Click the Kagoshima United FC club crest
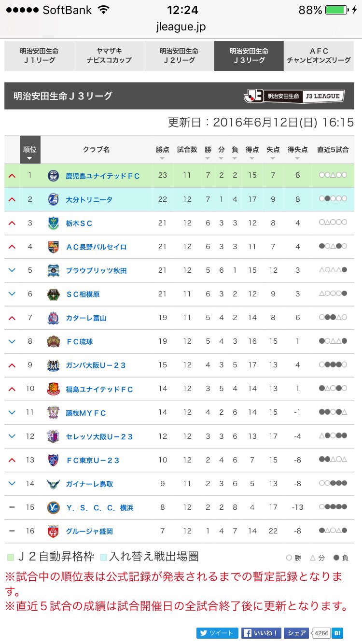The width and height of the screenshot is (362, 644). click(x=53, y=176)
